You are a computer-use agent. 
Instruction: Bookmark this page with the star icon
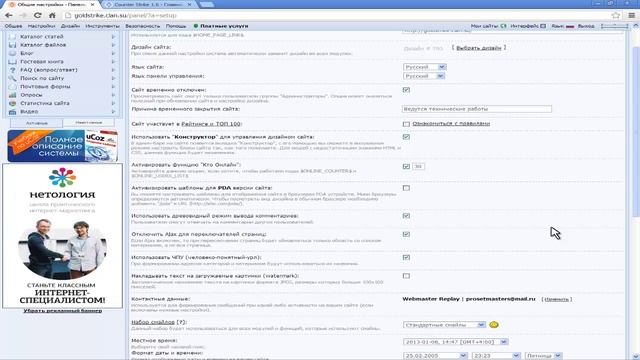(x=616, y=15)
